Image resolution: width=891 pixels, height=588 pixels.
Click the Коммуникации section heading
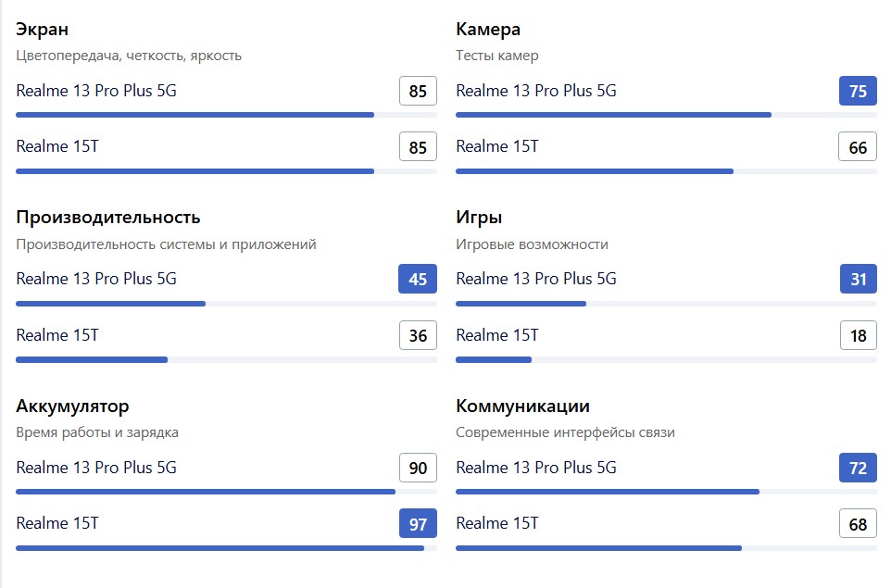point(522,407)
